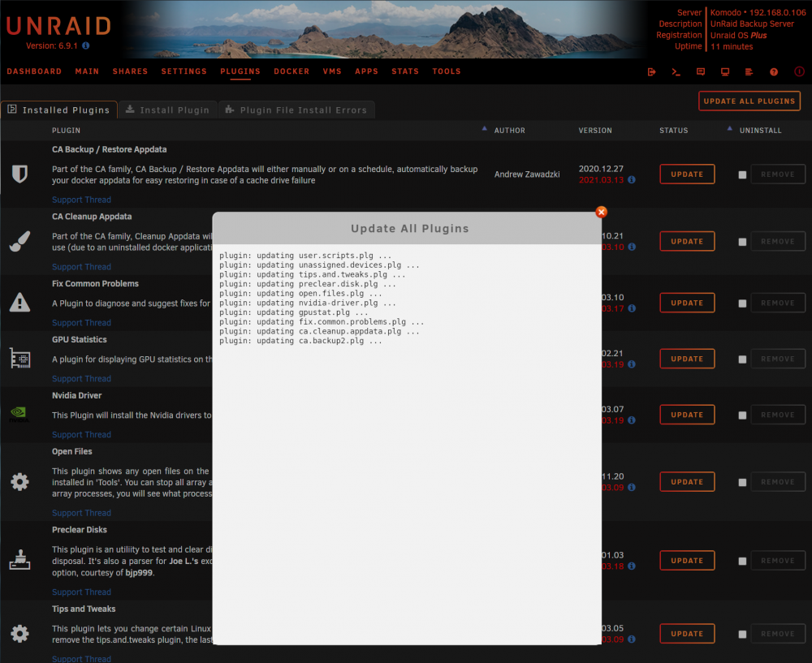The width and height of the screenshot is (812, 663).
Task: Open the terminal icon in the toolbar
Action: [x=676, y=72]
